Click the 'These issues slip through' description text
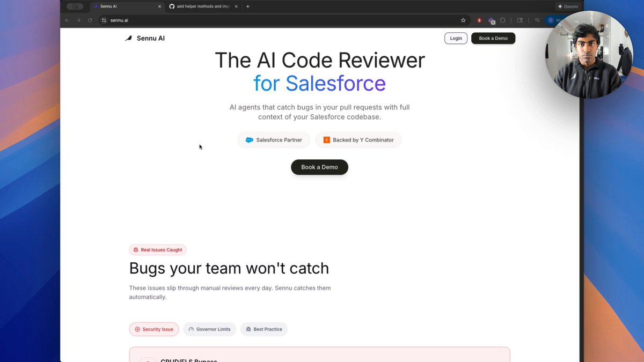 pos(230,292)
